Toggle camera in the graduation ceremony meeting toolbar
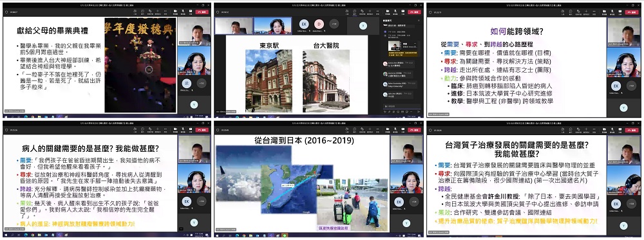 175,11
